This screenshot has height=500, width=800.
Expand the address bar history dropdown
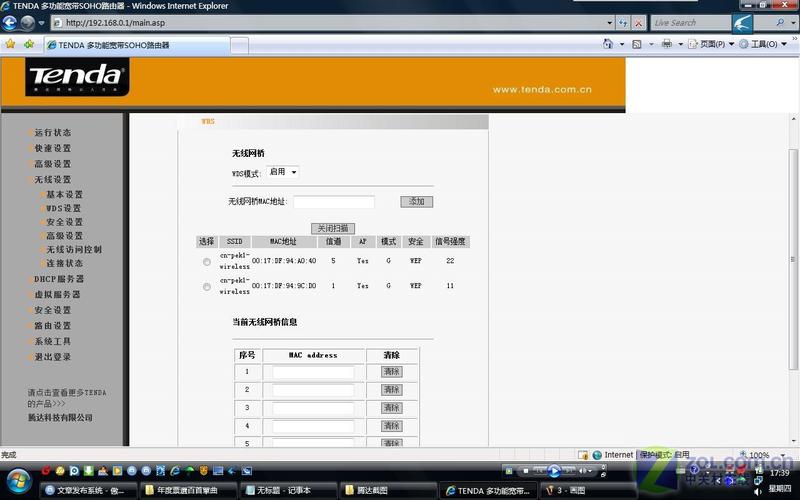pyautogui.click(x=609, y=22)
